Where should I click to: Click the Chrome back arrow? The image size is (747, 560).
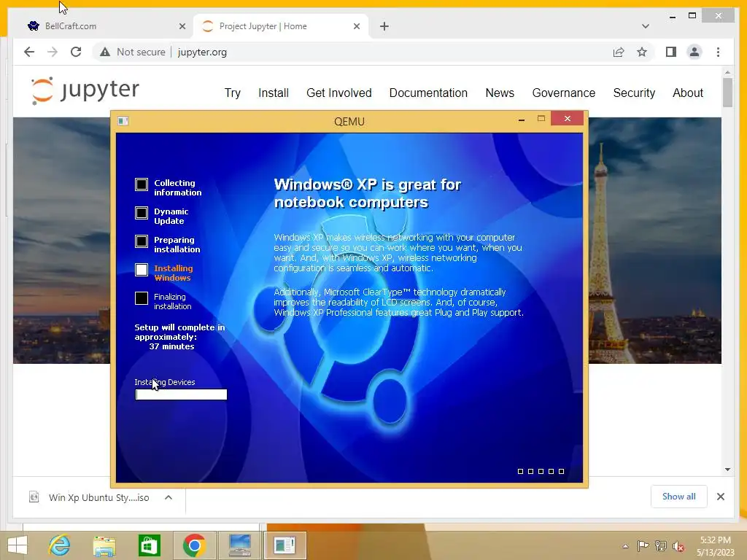pos(29,52)
